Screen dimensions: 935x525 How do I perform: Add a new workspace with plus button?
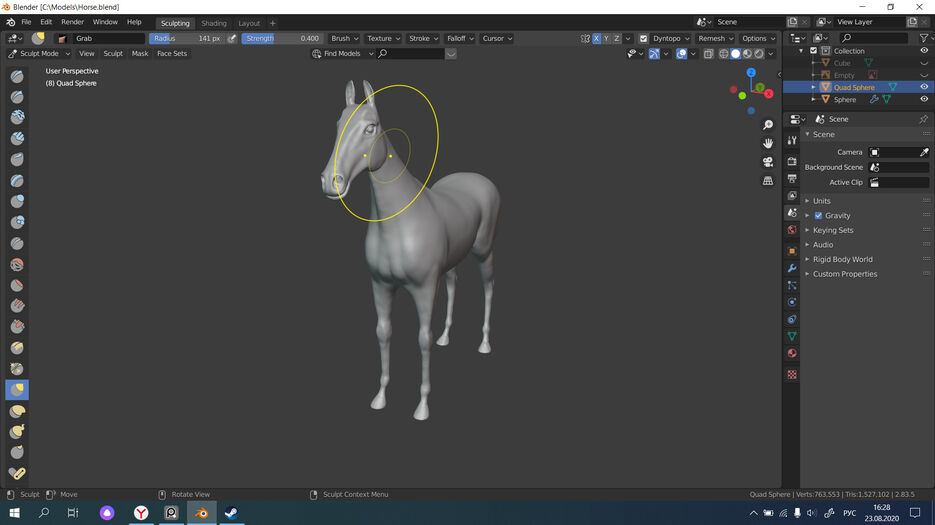click(x=273, y=23)
